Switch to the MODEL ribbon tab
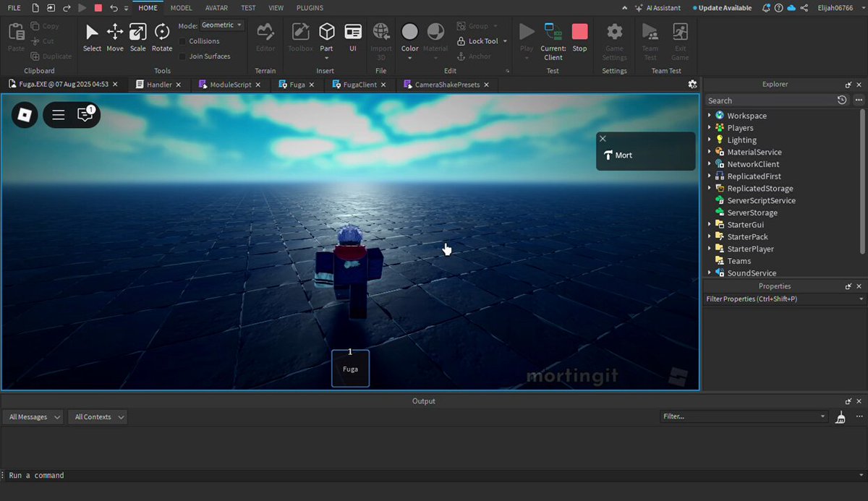Image resolution: width=868 pixels, height=501 pixels. pos(181,8)
